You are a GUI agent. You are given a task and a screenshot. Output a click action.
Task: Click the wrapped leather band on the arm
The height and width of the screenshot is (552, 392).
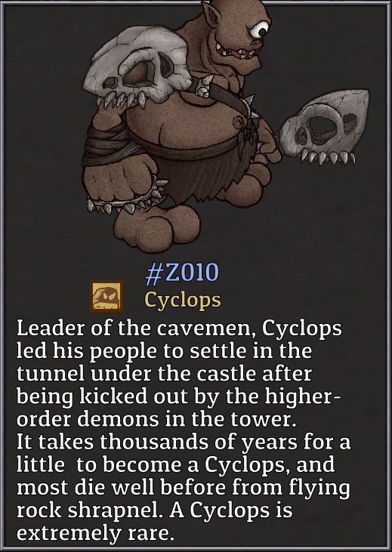point(111,144)
